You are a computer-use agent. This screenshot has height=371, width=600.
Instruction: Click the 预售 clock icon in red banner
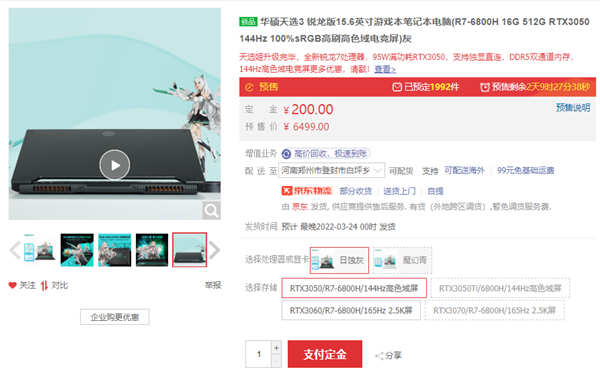coord(249,87)
